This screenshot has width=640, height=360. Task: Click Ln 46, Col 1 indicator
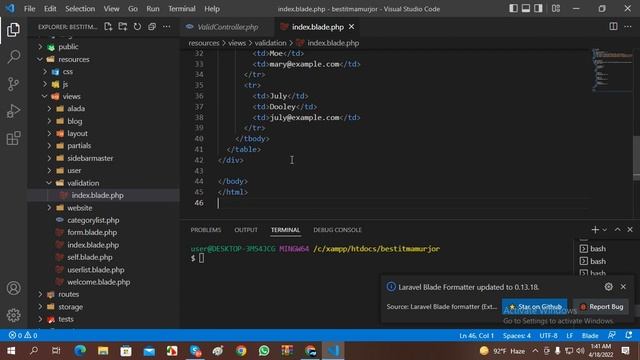coord(476,336)
